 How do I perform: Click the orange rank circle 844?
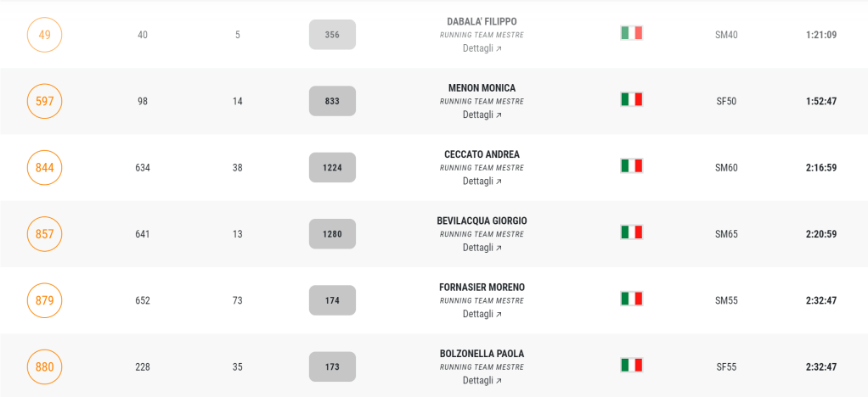pyautogui.click(x=45, y=167)
